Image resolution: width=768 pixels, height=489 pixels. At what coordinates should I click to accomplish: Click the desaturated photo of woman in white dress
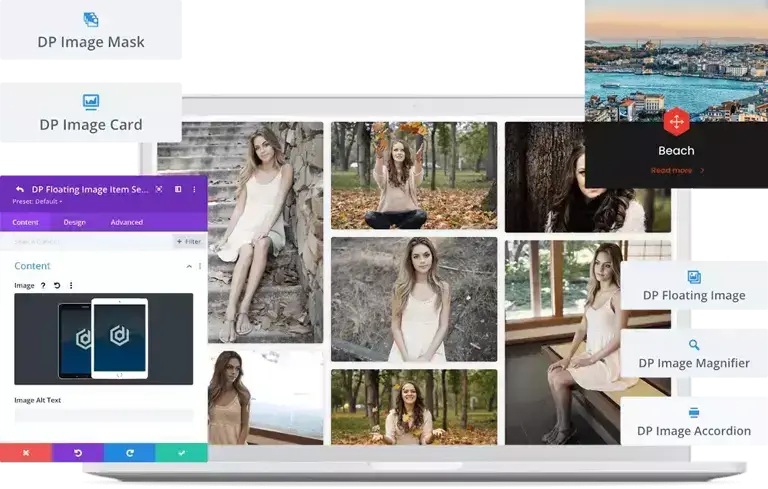point(414,299)
